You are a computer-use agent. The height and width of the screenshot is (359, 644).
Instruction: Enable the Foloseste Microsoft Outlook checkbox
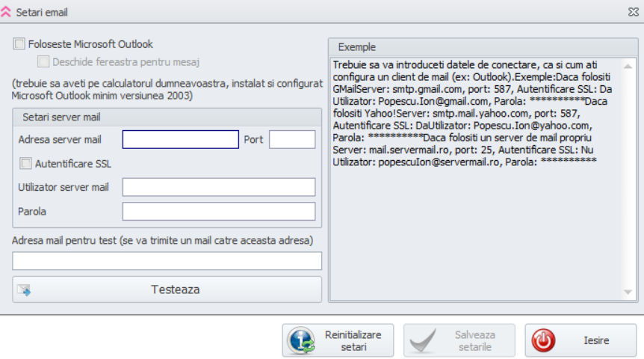tap(19, 45)
